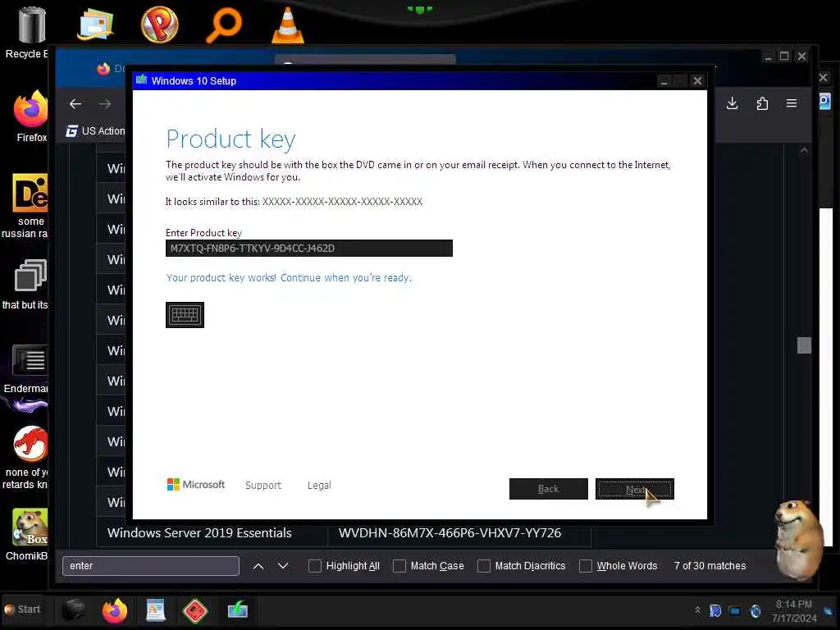Open the Firefox hamburger menu
The height and width of the screenshot is (630, 840).
[x=792, y=103]
